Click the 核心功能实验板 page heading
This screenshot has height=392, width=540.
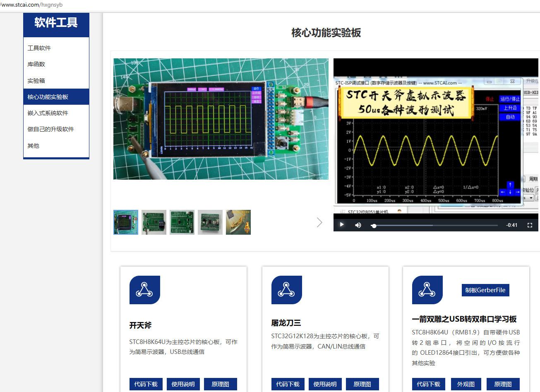click(x=326, y=33)
